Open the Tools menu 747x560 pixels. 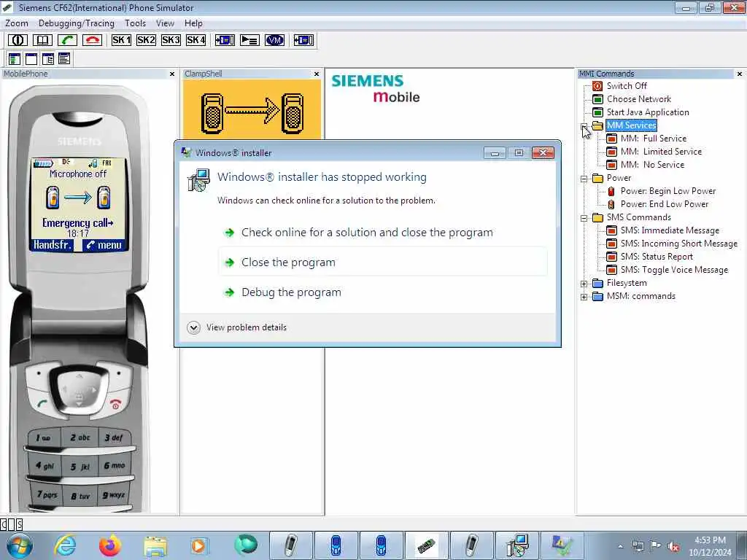click(x=135, y=23)
